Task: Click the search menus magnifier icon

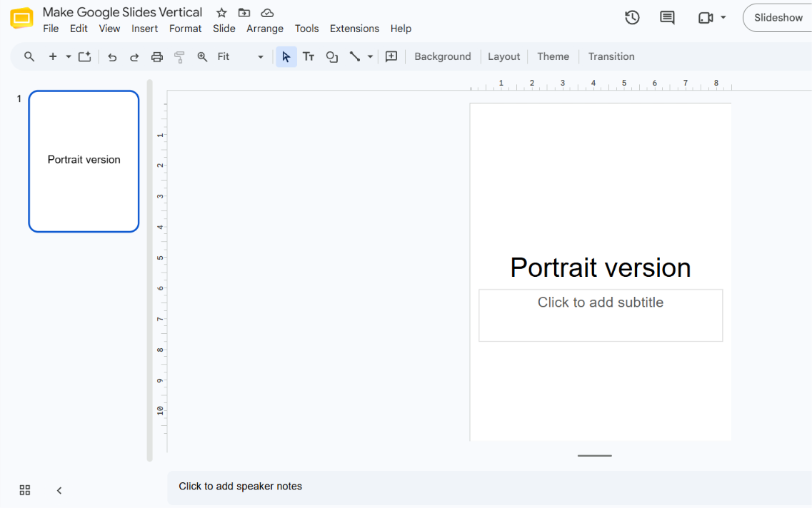Action: point(29,56)
